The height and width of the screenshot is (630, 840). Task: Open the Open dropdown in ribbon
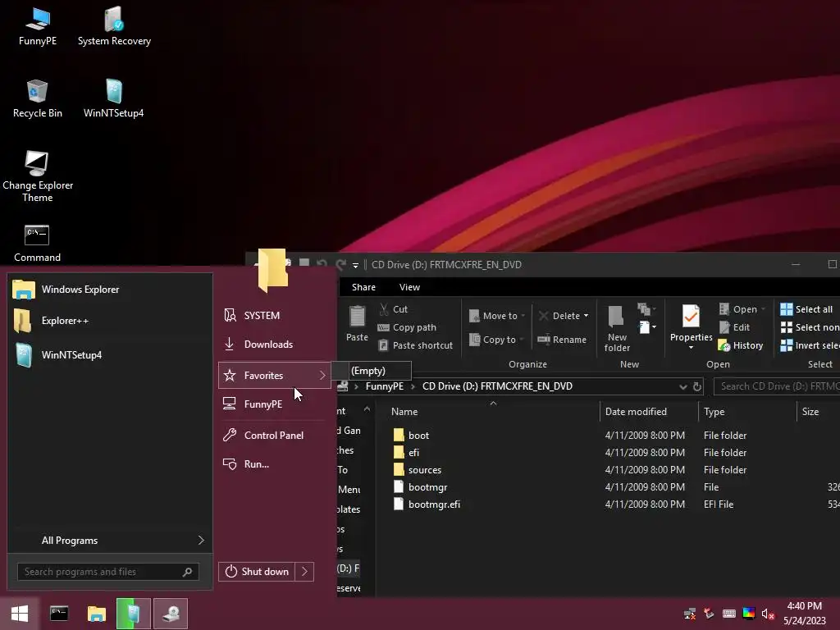point(742,309)
